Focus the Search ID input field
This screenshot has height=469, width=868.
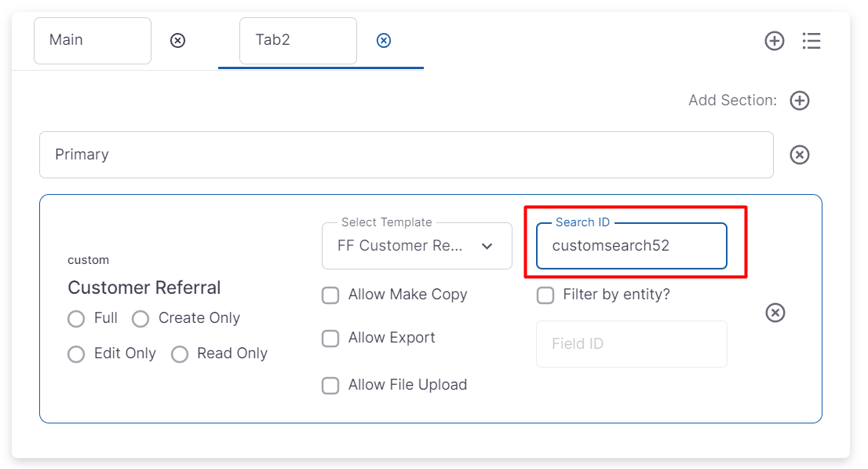pos(632,246)
